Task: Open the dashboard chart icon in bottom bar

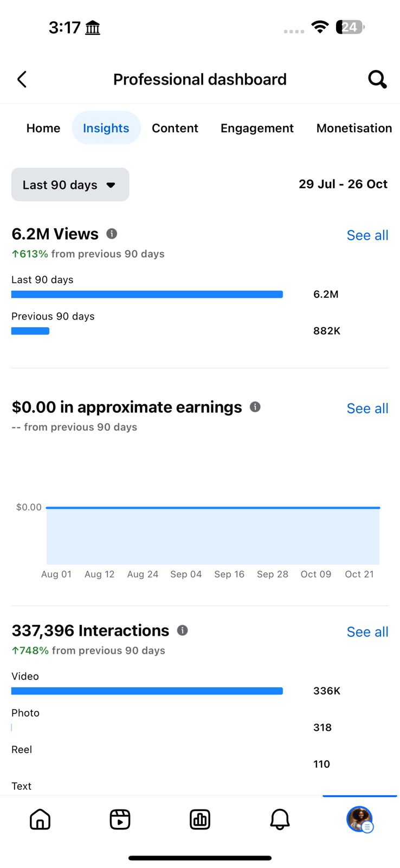Action: click(x=200, y=819)
